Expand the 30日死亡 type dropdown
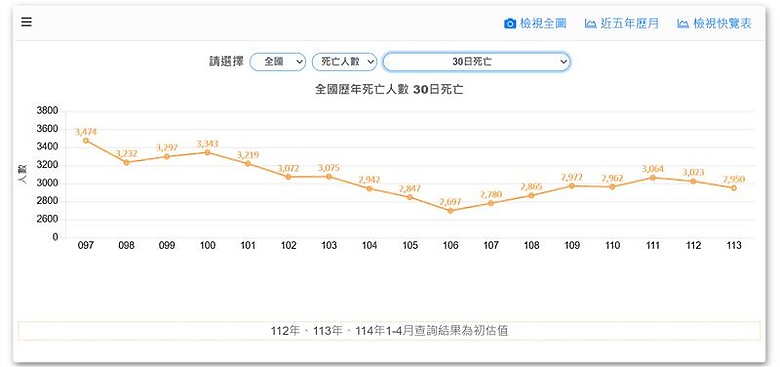The width and height of the screenshot is (780, 367). pos(476,62)
